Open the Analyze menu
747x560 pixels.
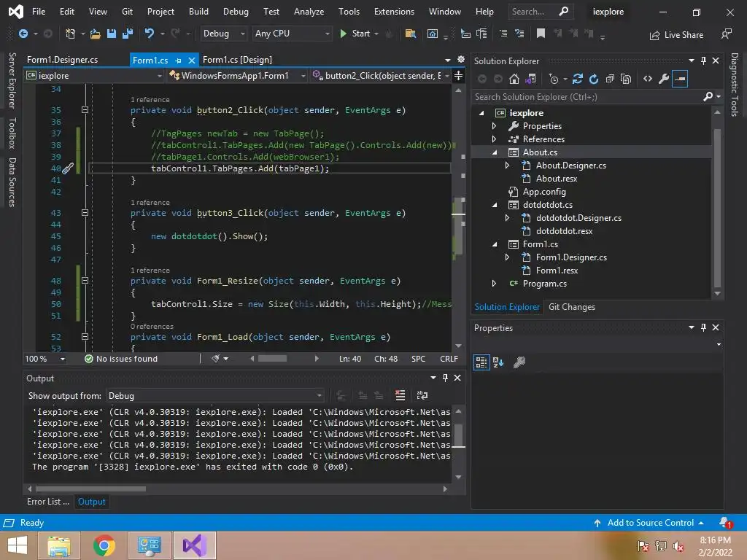click(x=309, y=12)
